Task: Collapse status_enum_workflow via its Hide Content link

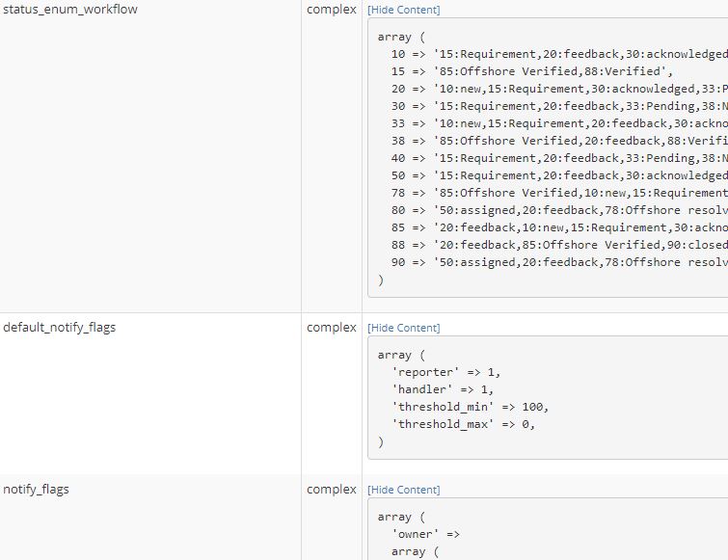Action: point(403,10)
